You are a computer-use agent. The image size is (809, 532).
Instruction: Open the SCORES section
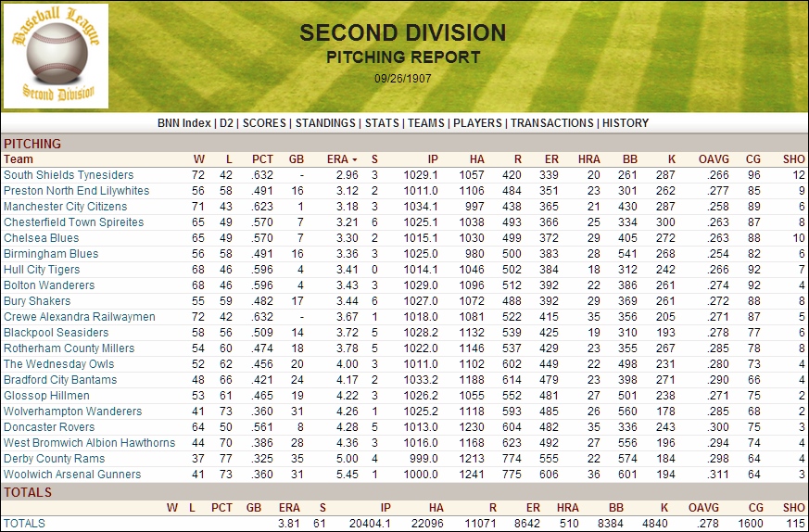point(264,123)
